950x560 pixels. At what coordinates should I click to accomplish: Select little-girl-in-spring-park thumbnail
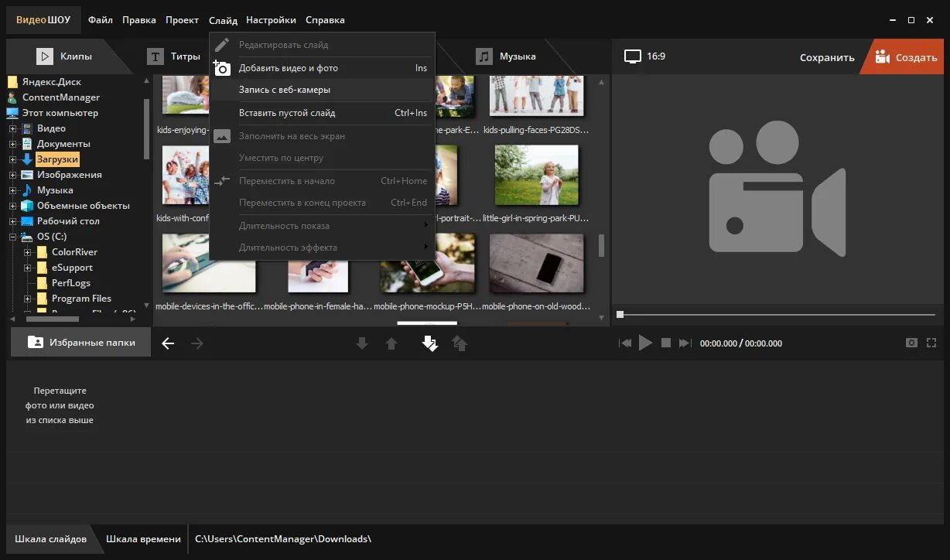[x=536, y=174]
